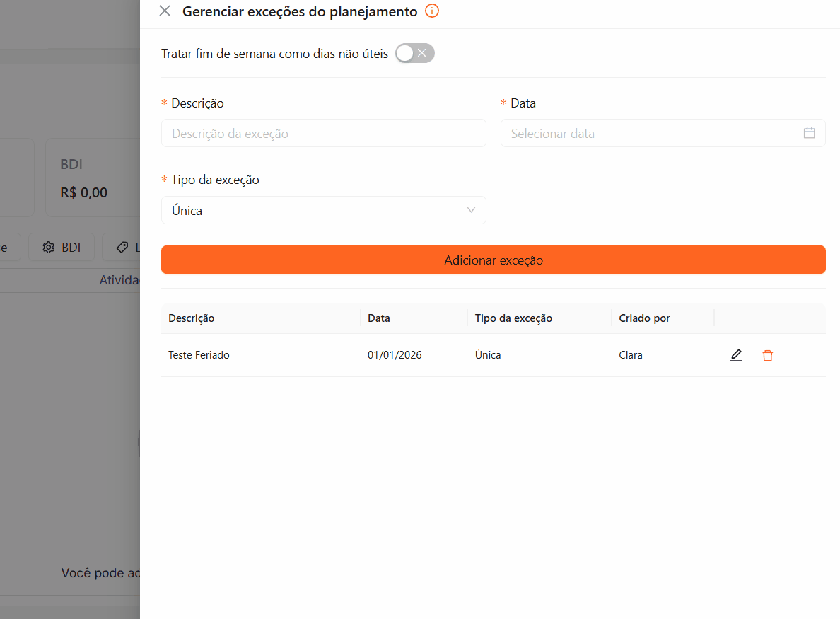Viewport: 840px width, 619px height.
Task: Click the 01/01/2026 date cell
Action: point(395,355)
